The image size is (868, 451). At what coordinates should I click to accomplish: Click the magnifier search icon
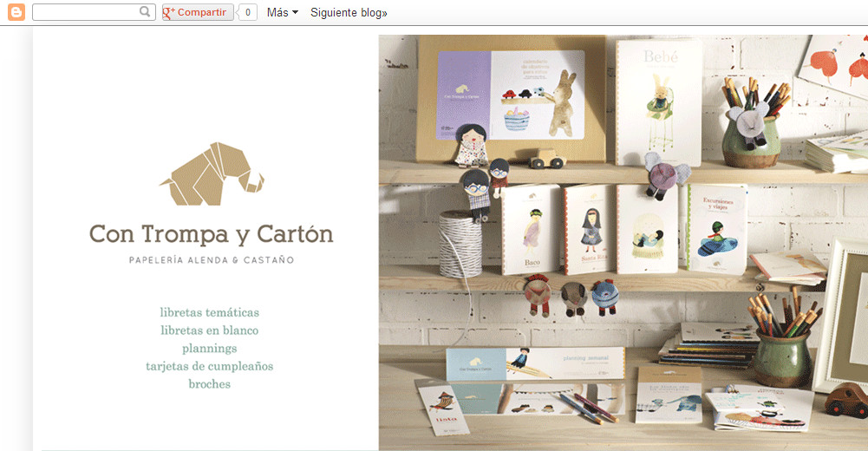point(146,12)
